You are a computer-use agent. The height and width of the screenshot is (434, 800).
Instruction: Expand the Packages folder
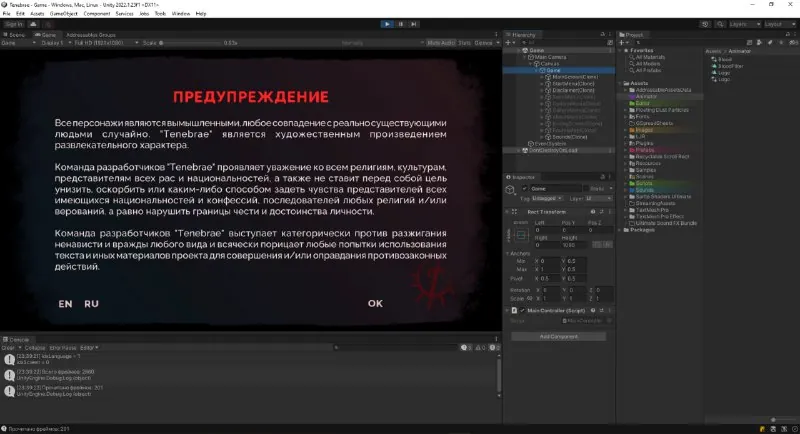tap(621, 229)
